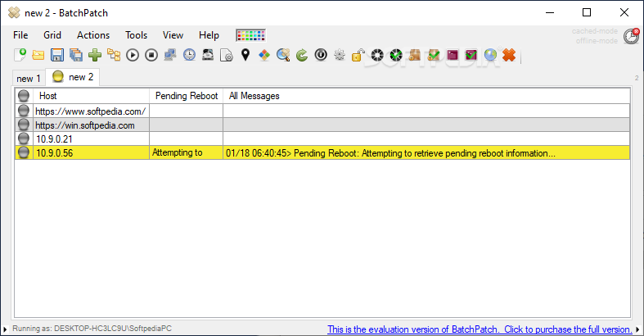This screenshot has width=644, height=336.
Task: Click the right arrow in status bar
Action: coord(637,329)
